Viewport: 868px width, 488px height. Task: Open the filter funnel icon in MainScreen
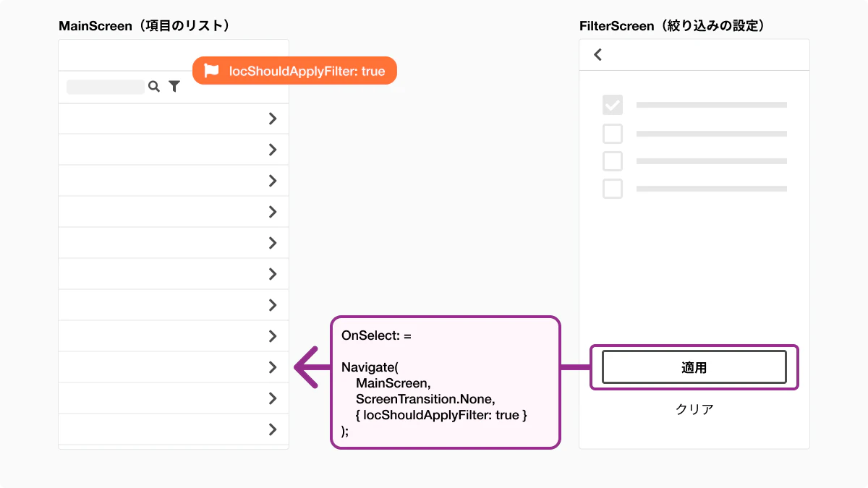point(174,87)
